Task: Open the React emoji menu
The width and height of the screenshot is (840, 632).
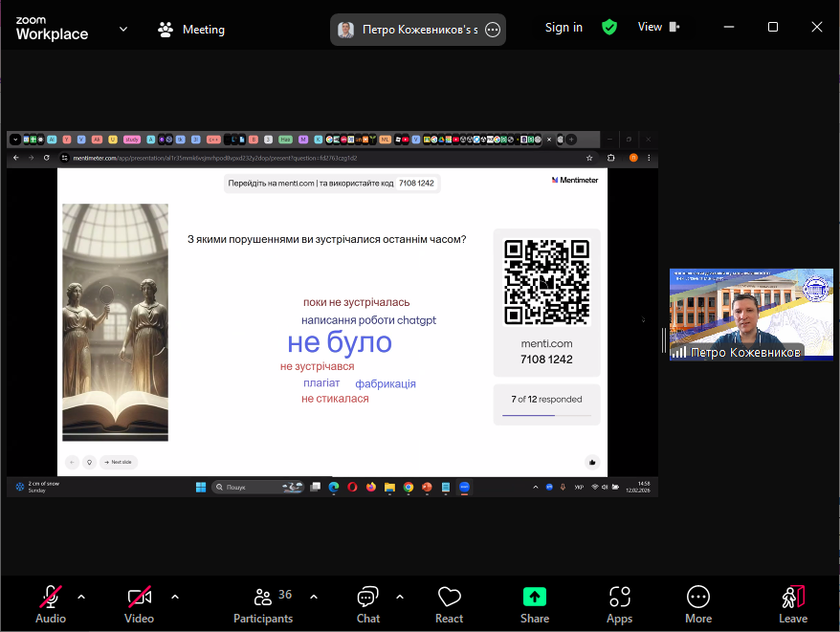Action: pos(449,603)
